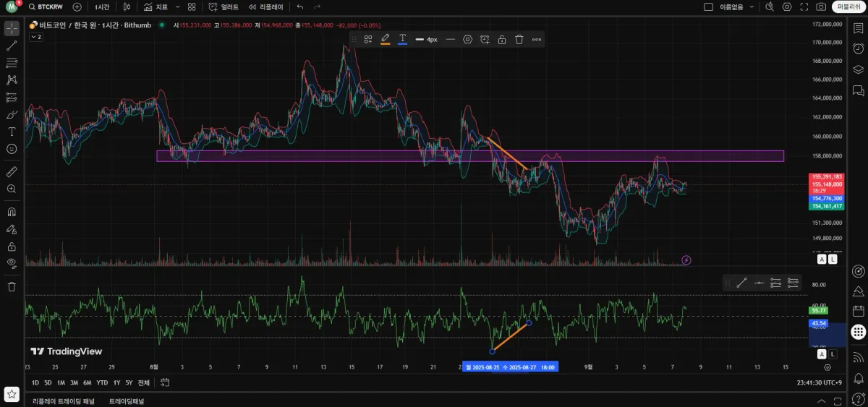Enter fullscreen mode

tap(804, 7)
